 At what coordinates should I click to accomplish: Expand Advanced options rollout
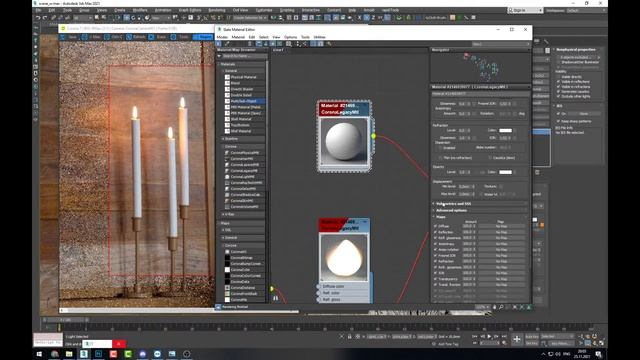point(480,210)
